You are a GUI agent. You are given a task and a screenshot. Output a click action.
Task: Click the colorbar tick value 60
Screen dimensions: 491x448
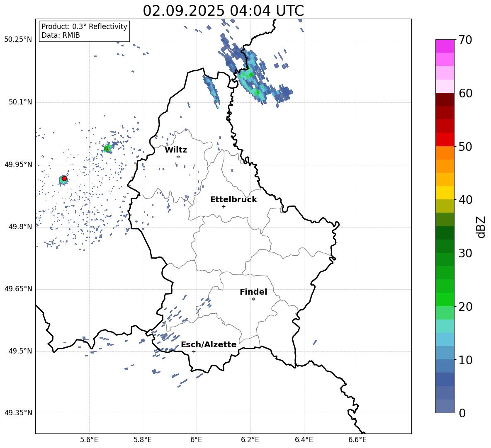(x=465, y=93)
